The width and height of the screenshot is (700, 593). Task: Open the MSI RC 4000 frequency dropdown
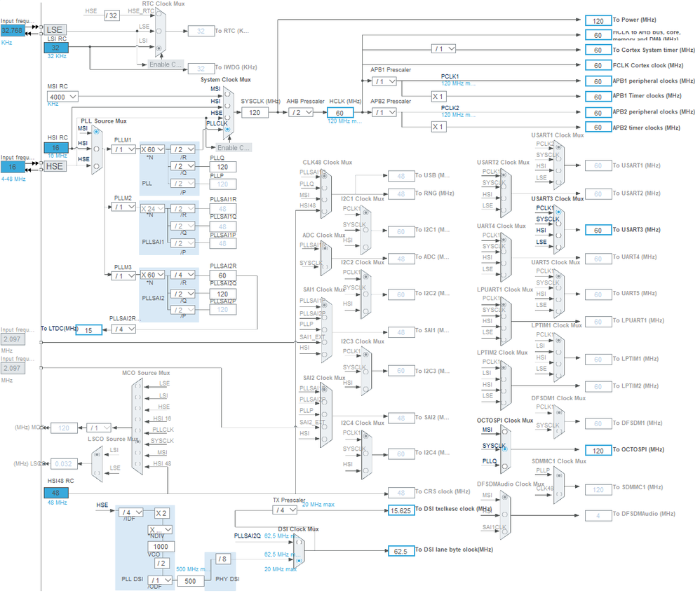[x=62, y=97]
